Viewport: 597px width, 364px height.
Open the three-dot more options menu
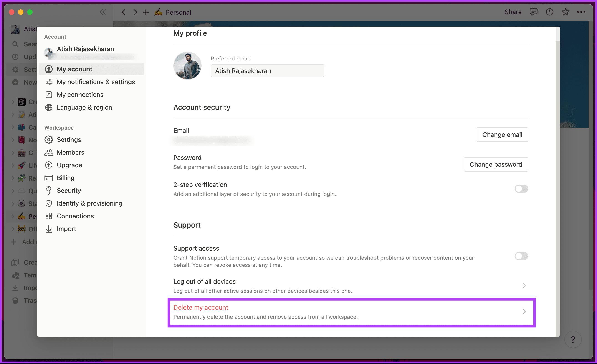(x=581, y=12)
